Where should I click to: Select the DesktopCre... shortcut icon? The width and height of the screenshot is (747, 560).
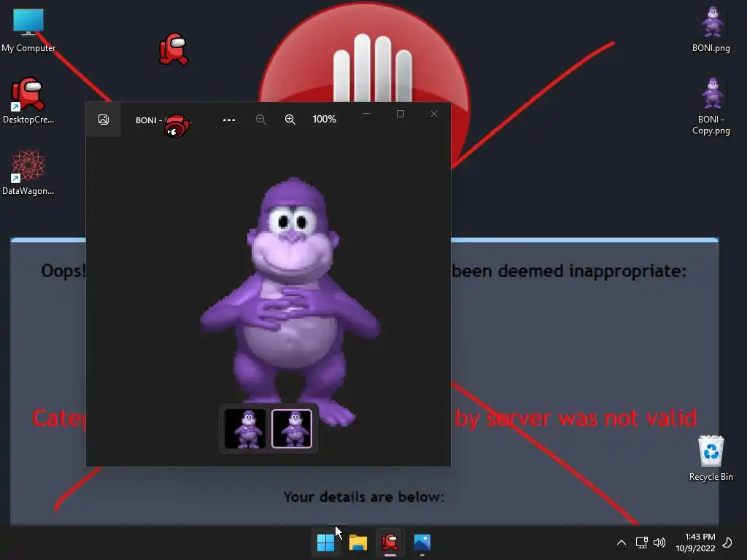tap(28, 101)
